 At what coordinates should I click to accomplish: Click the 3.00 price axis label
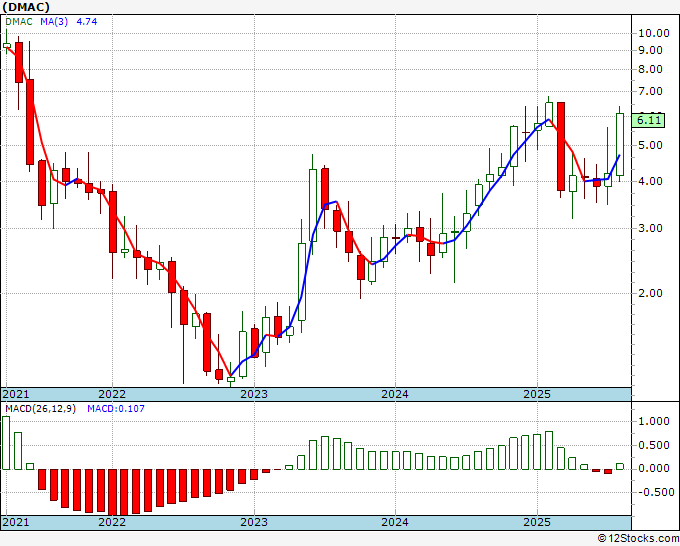pyautogui.click(x=650, y=229)
